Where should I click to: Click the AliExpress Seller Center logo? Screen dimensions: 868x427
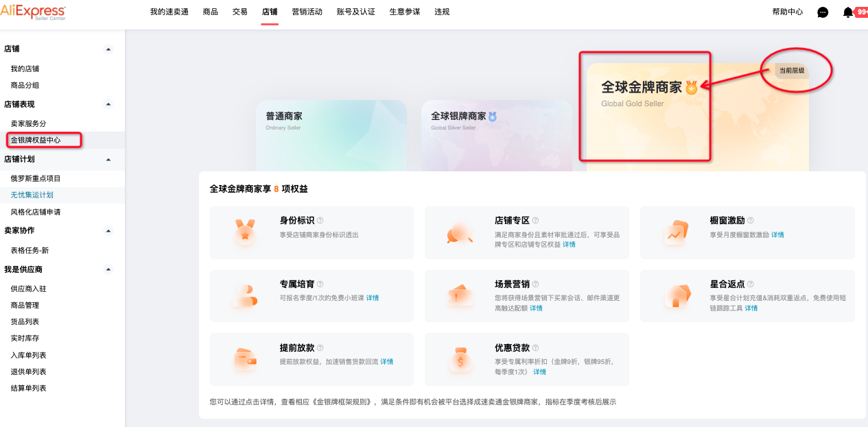33,12
